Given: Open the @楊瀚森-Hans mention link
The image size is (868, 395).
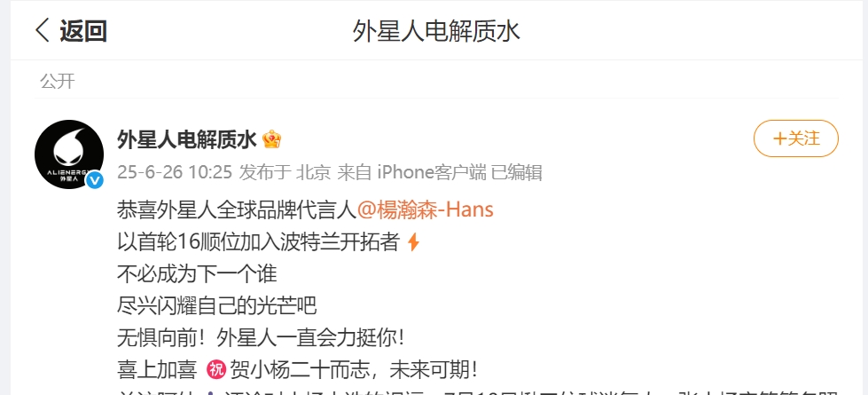Looking at the screenshot, I should 426,210.
